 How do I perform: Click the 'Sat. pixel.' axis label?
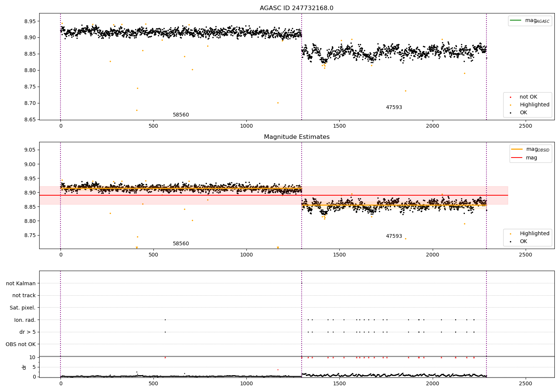point(23,308)
